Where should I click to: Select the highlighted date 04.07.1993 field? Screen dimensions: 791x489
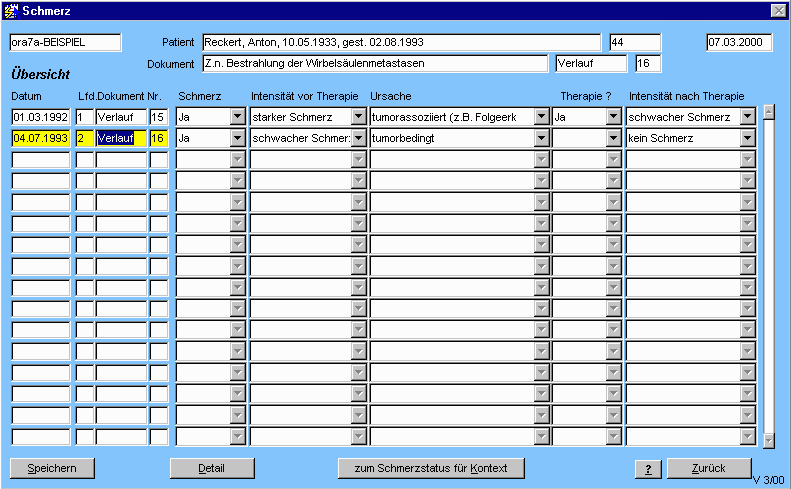[x=40, y=138]
